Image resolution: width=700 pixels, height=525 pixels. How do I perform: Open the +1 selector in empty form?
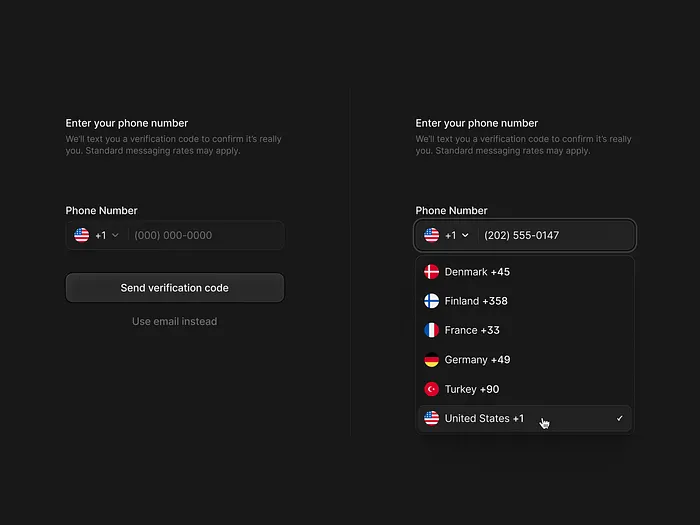pos(100,235)
